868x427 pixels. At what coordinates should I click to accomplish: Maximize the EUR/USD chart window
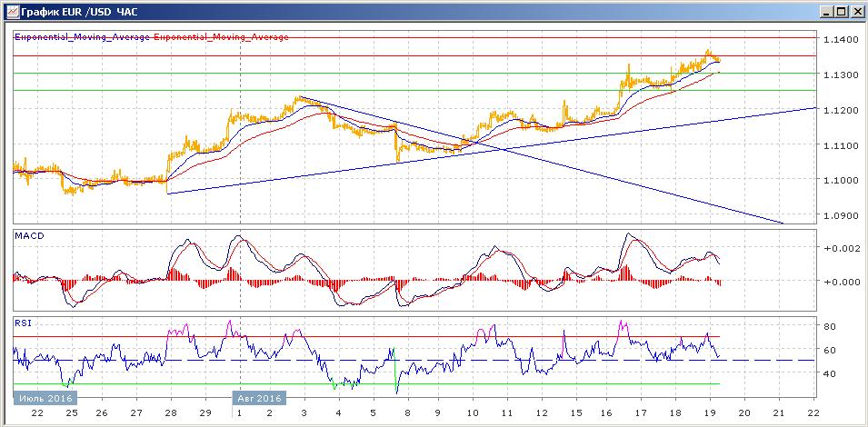tap(841, 12)
